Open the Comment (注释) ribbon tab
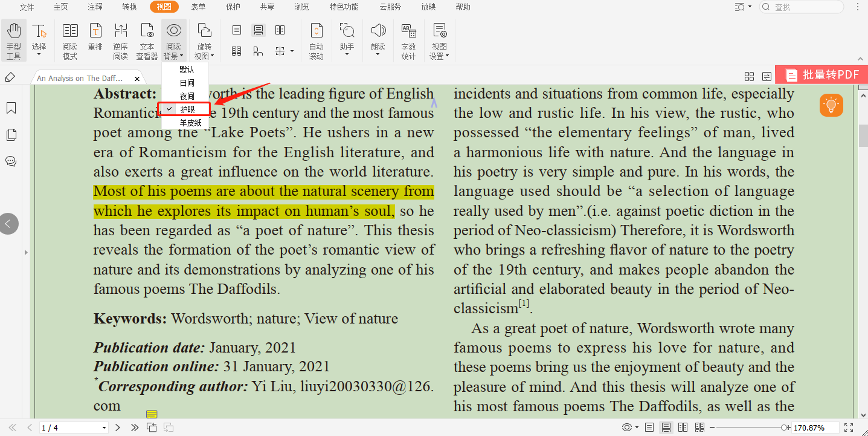The height and width of the screenshot is (436, 868). [95, 7]
